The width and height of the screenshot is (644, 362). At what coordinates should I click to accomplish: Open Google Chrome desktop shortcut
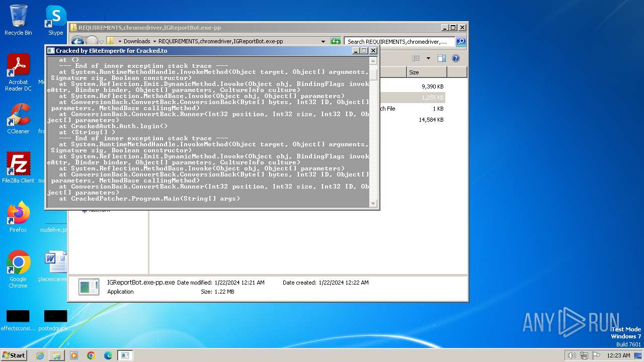(x=18, y=269)
